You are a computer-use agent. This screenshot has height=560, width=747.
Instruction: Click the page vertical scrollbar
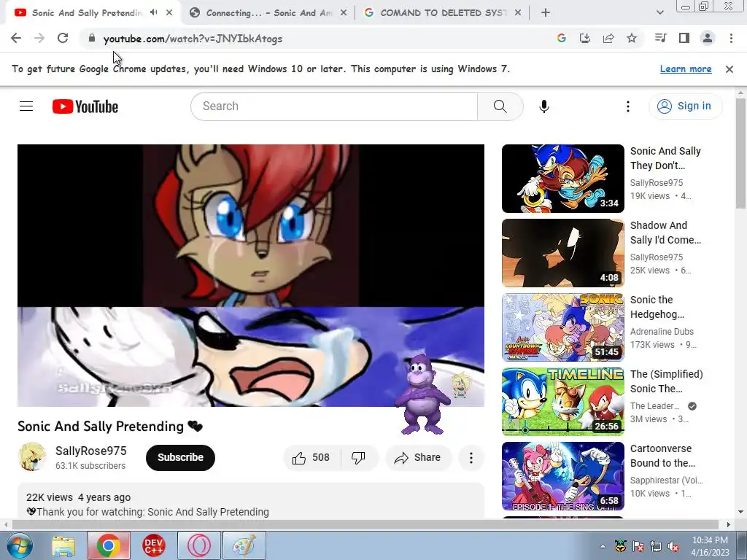click(x=740, y=153)
